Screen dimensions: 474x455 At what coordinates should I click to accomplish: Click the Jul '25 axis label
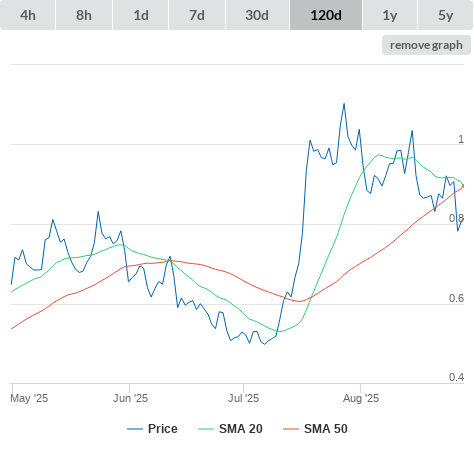243,398
